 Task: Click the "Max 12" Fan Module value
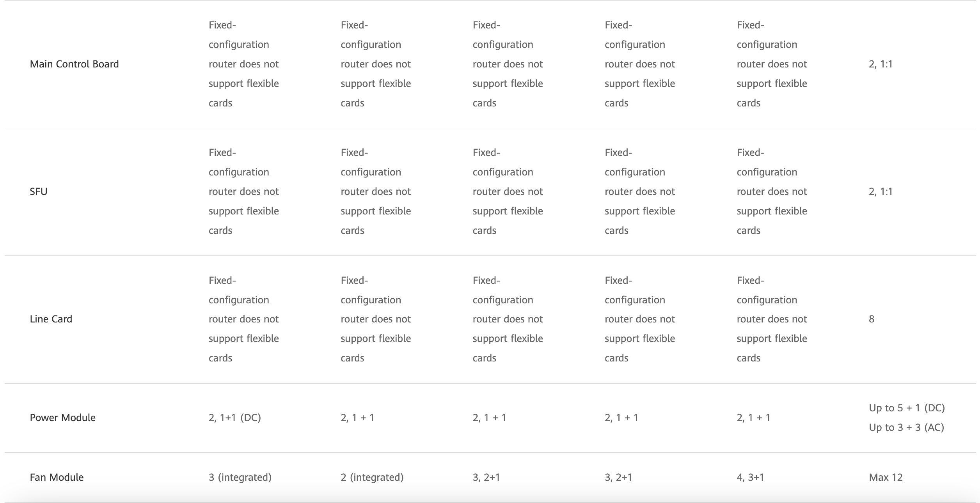pos(886,477)
